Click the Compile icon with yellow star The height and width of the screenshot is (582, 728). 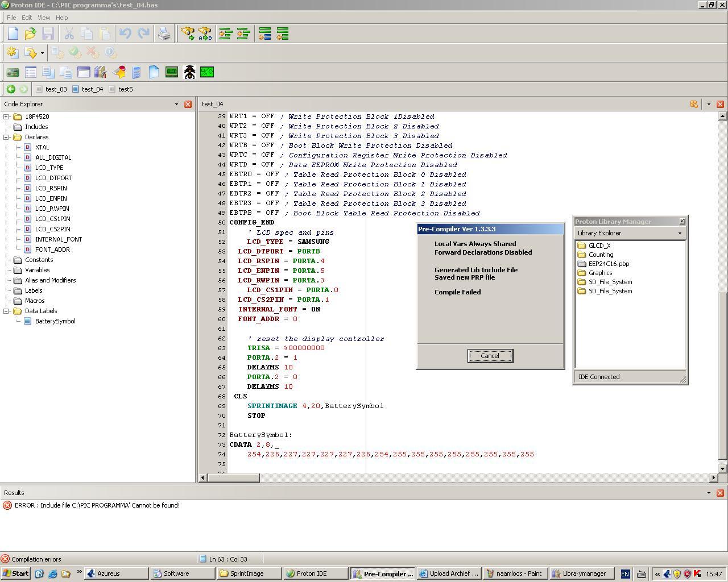[x=12, y=53]
